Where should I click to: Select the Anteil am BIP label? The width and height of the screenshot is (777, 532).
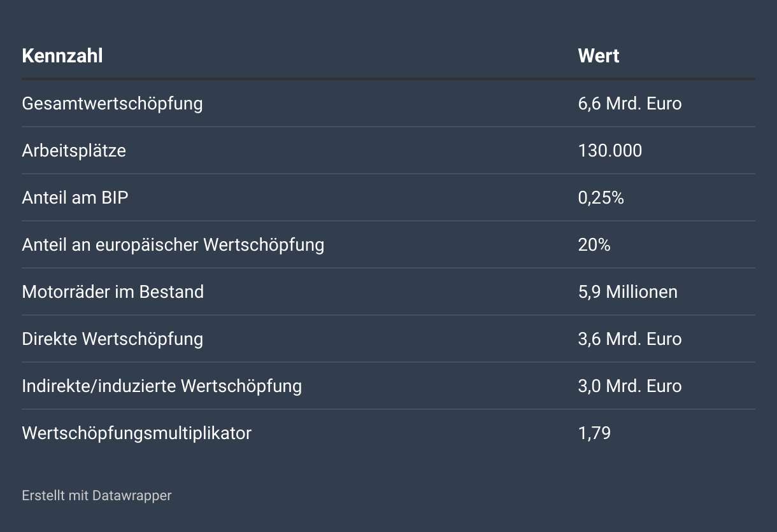(x=75, y=197)
